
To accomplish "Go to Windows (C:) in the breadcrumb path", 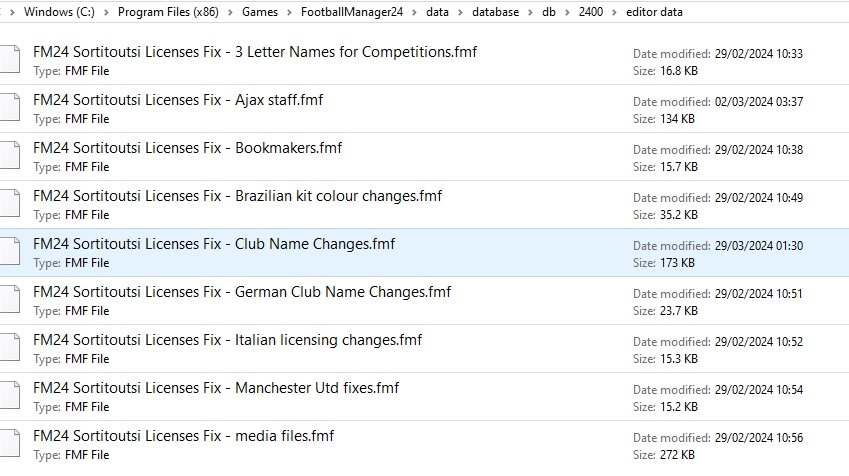I will click(59, 12).
